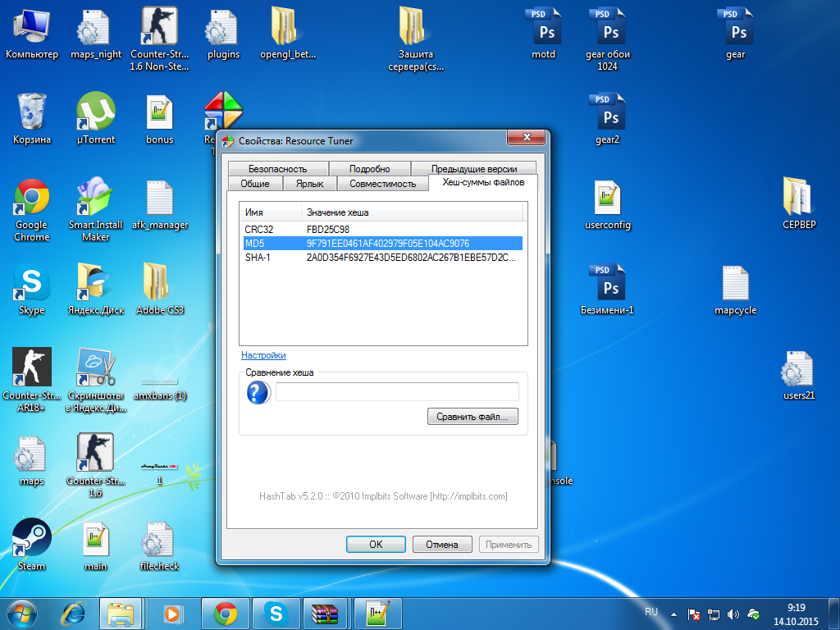Click the question mark hash status icon

pos(258,392)
